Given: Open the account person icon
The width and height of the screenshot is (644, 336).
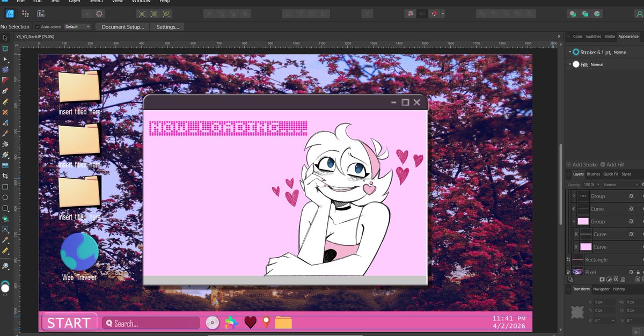Looking at the screenshot, I should pyautogui.click(x=638, y=13).
